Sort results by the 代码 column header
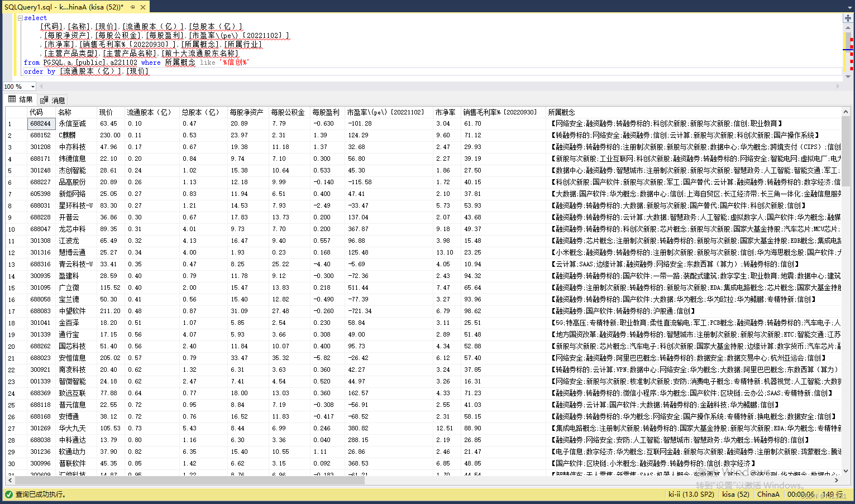Screen dimensions: 855x504 [37, 112]
